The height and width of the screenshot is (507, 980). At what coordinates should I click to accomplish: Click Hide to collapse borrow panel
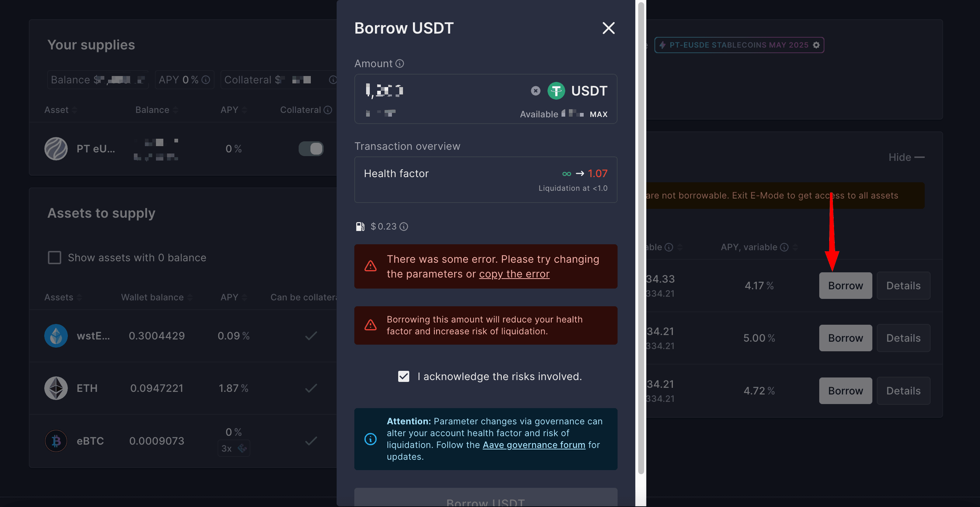click(906, 157)
